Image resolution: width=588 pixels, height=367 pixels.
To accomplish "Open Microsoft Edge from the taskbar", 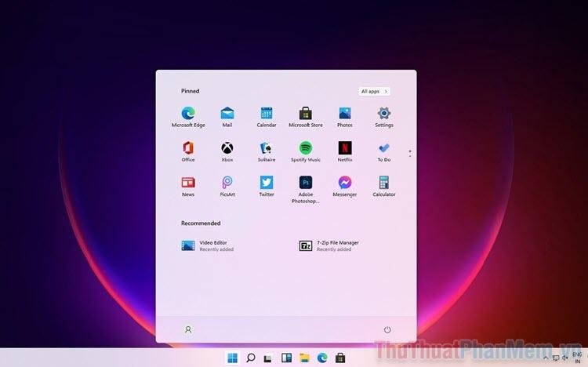I will tap(322, 358).
